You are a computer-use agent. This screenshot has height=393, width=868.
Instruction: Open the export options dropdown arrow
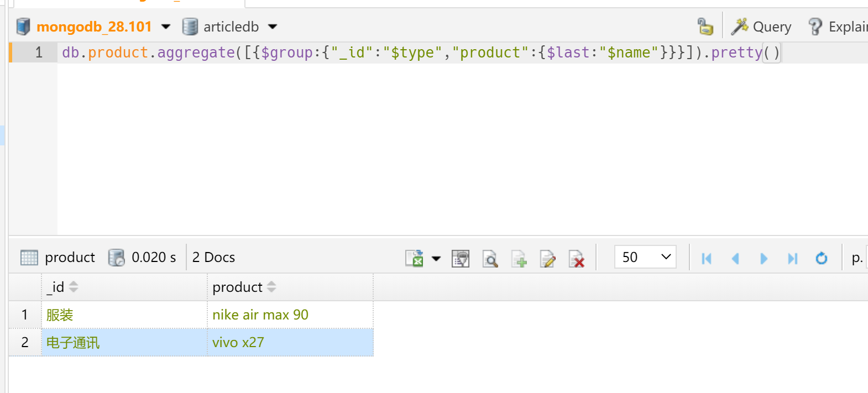coord(436,258)
